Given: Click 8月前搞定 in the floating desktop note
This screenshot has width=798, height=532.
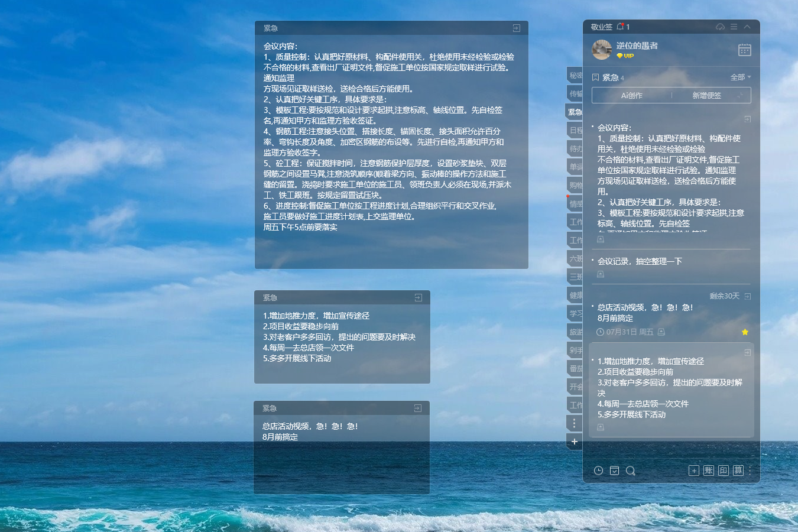Looking at the screenshot, I should [x=280, y=437].
